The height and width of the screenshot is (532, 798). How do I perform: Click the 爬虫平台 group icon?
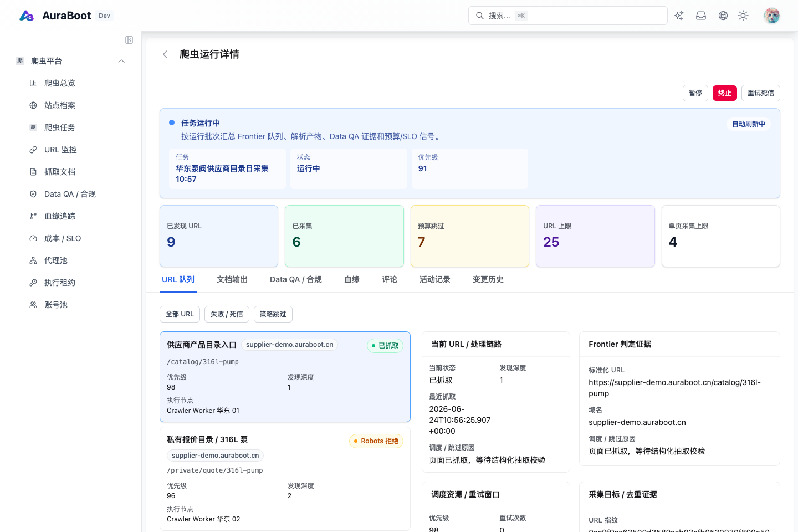pyautogui.click(x=20, y=61)
